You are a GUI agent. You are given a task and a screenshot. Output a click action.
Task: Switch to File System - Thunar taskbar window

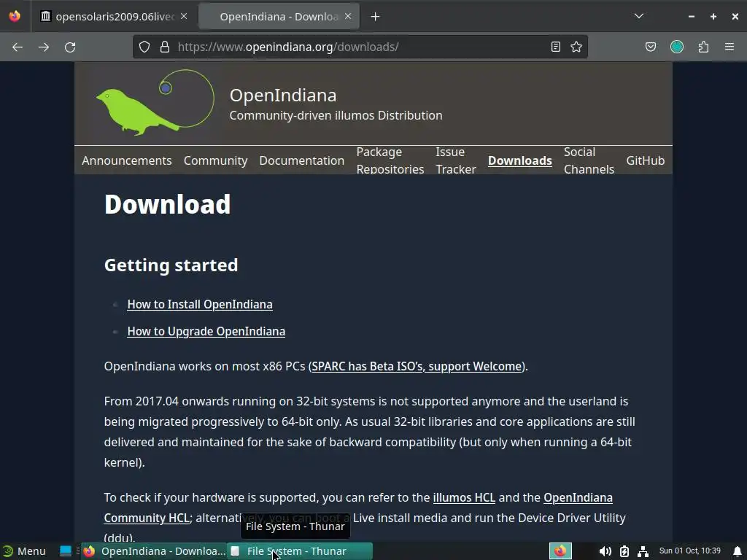click(300, 551)
